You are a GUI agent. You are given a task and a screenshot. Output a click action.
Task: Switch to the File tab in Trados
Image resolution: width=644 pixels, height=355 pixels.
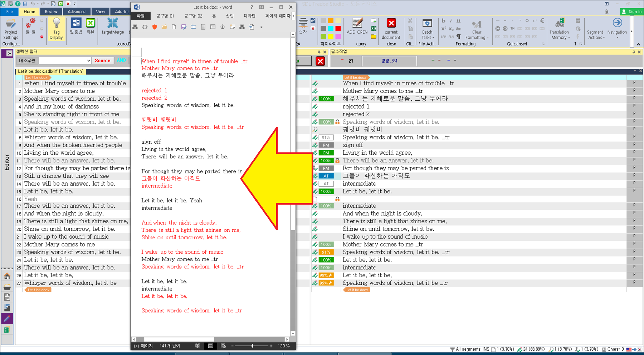(10, 12)
